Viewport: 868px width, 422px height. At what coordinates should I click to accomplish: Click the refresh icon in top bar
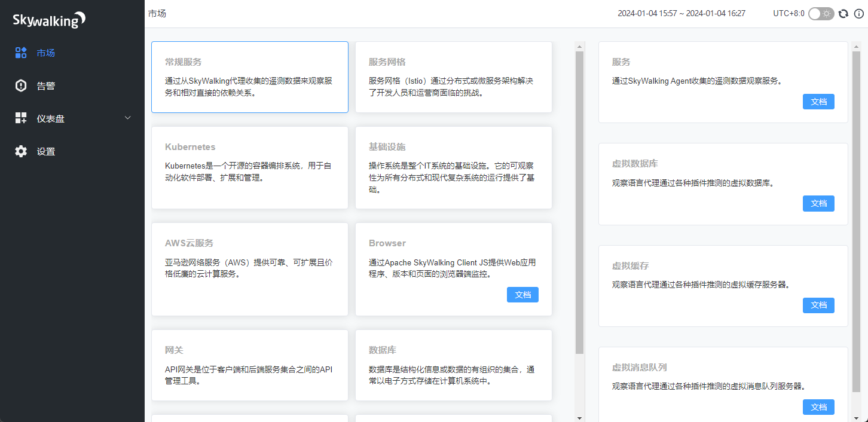[x=843, y=14]
